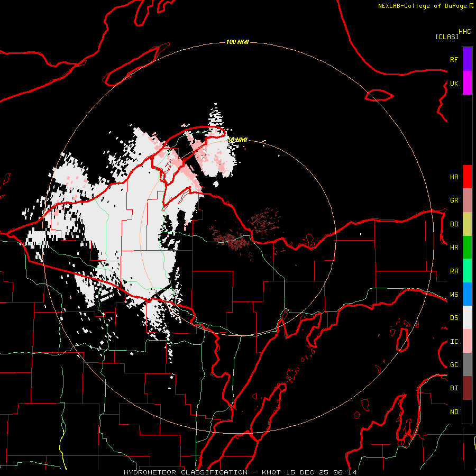Click the RF purple legend swatch
Viewport: 476px width, 476px height.
(467, 59)
